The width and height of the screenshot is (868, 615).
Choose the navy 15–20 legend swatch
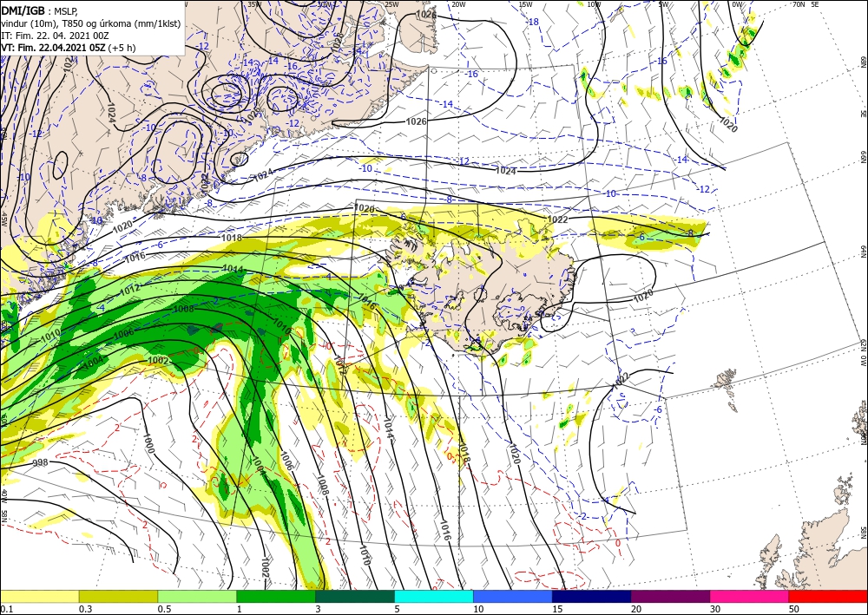pos(592,596)
